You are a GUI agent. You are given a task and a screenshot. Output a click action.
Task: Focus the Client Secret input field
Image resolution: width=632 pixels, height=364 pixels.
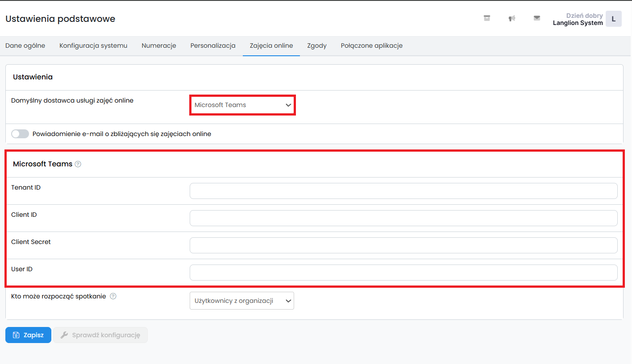coord(403,245)
